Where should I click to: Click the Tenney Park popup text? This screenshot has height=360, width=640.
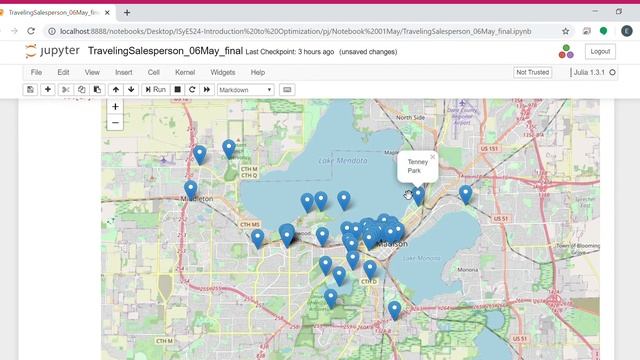tap(418, 166)
